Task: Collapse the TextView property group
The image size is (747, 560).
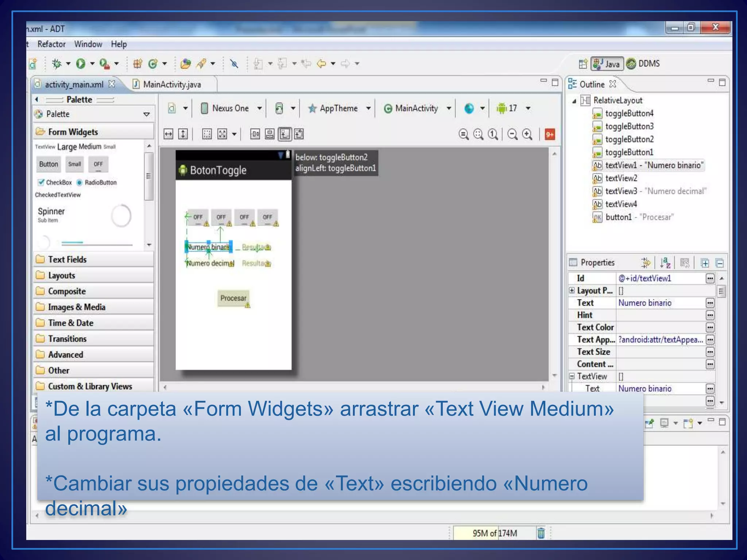Action: point(572,376)
